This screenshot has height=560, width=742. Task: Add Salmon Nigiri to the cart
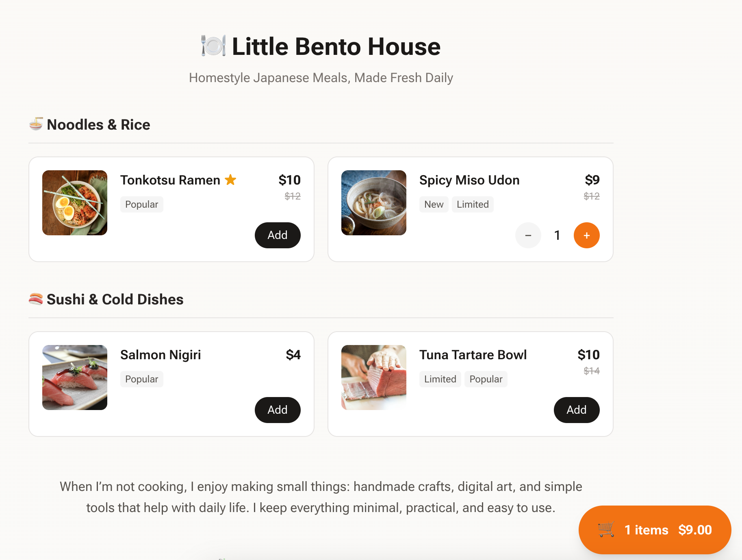tap(277, 410)
